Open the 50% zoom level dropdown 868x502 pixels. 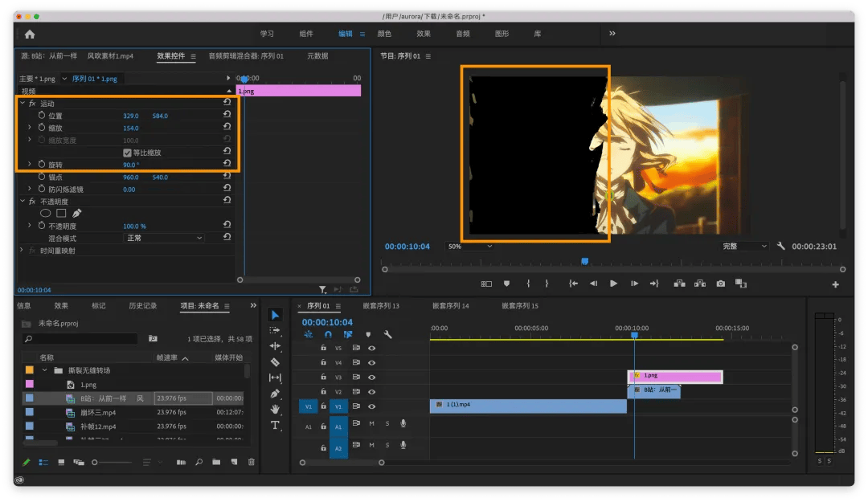click(469, 247)
